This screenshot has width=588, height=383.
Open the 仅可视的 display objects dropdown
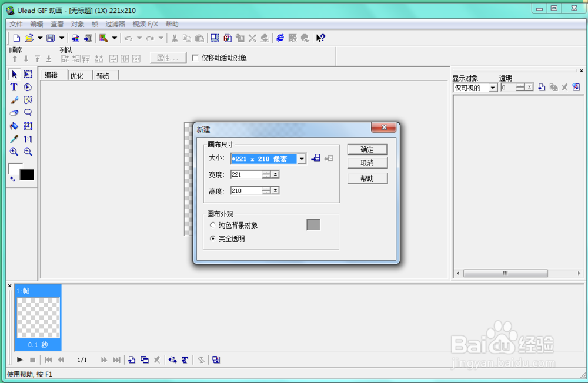pyautogui.click(x=493, y=88)
